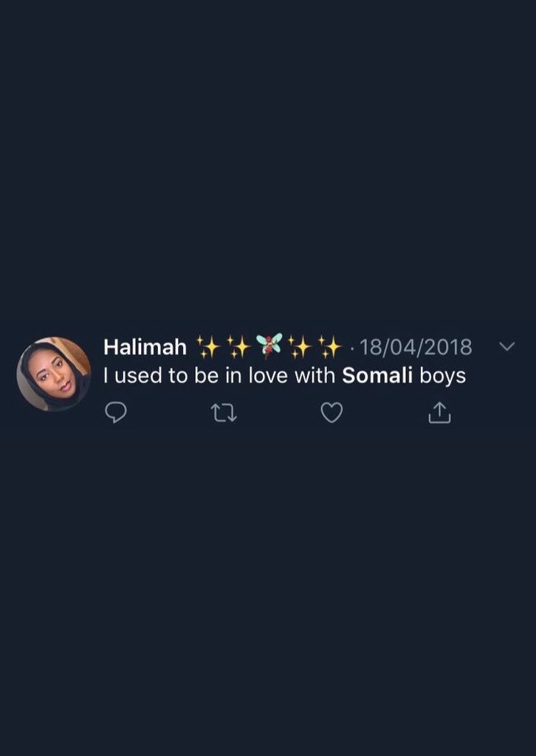Image resolution: width=536 pixels, height=756 pixels.
Task: Click the 18/04/2018 tweet date
Action: (x=416, y=347)
